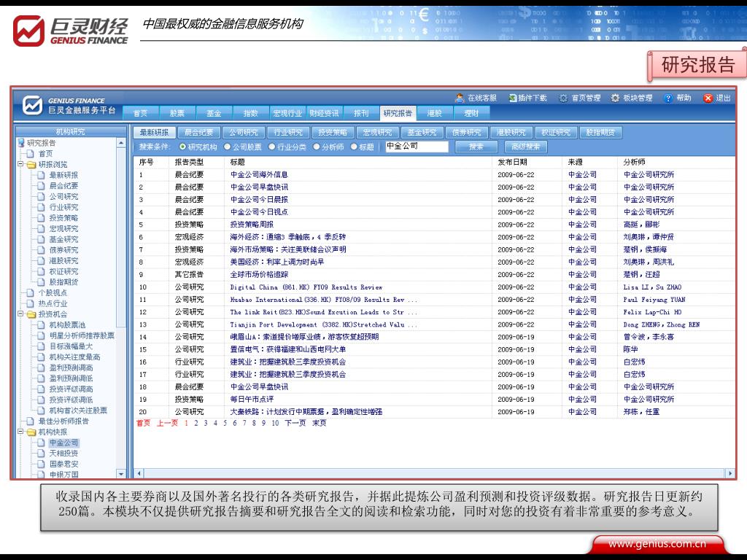This screenshot has width=747, height=560.
Task: Click the 分析师 column header
Action: point(635,162)
